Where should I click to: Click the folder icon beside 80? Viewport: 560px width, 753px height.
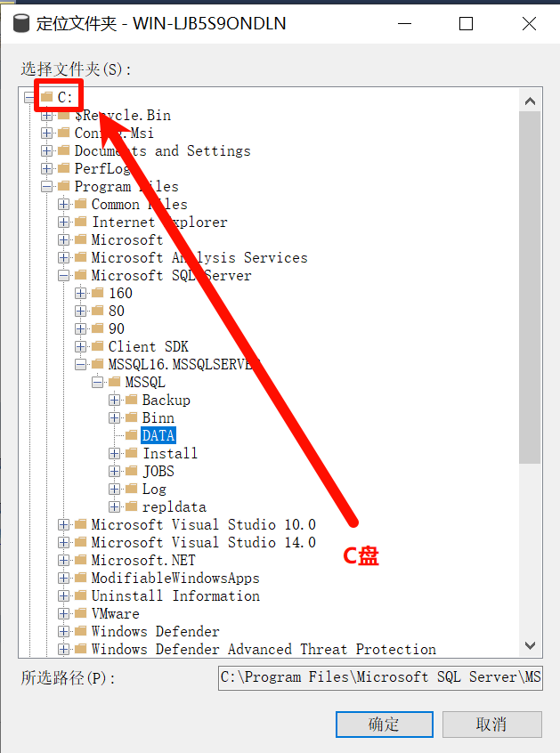click(98, 311)
